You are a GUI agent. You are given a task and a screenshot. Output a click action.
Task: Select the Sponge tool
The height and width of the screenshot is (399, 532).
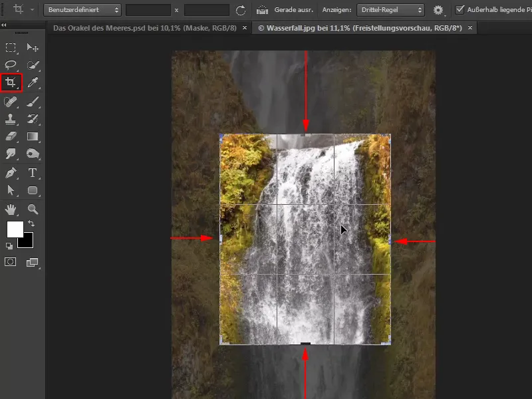pyautogui.click(x=33, y=154)
